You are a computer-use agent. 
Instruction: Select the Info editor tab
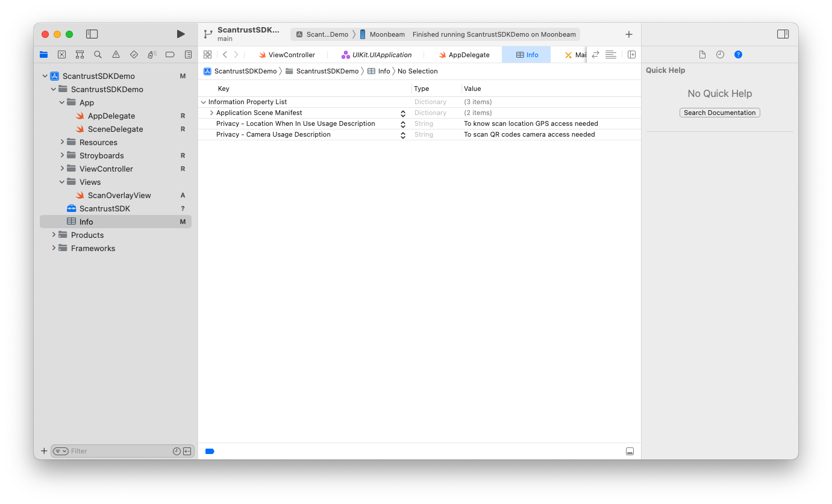pyautogui.click(x=527, y=55)
